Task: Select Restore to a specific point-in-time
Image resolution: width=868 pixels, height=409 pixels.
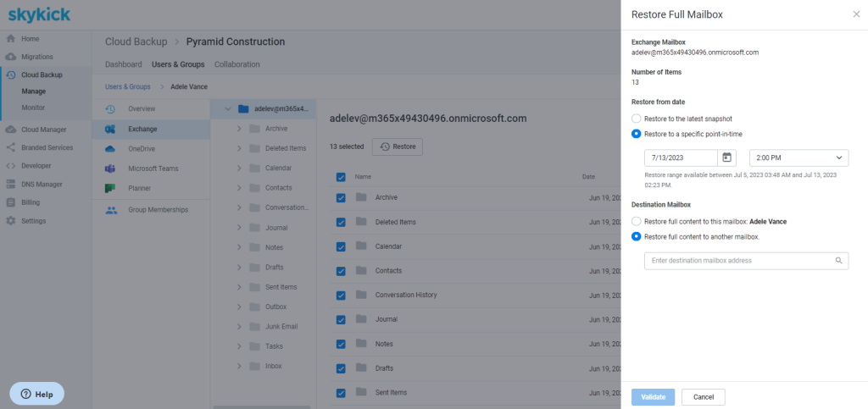Action: [x=637, y=134]
